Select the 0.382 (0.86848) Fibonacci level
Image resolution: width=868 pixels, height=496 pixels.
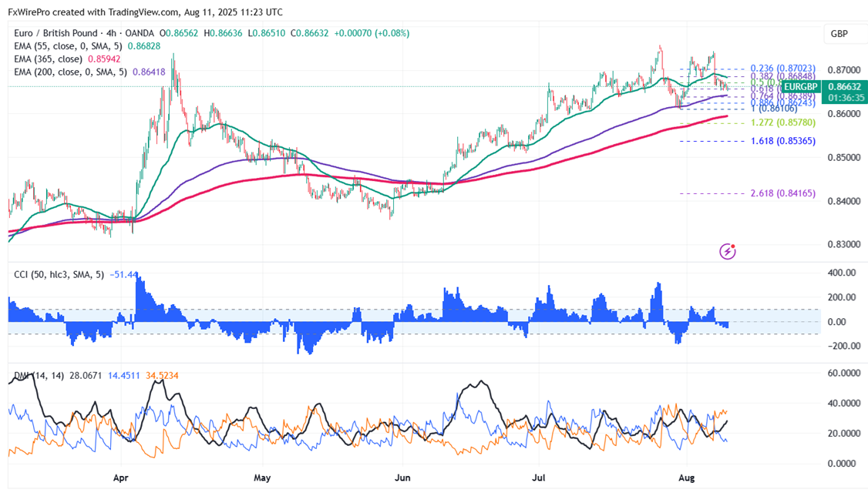click(x=782, y=76)
